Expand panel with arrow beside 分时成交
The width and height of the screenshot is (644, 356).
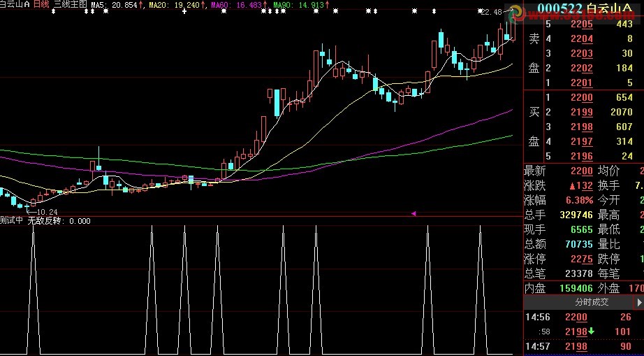(640, 303)
